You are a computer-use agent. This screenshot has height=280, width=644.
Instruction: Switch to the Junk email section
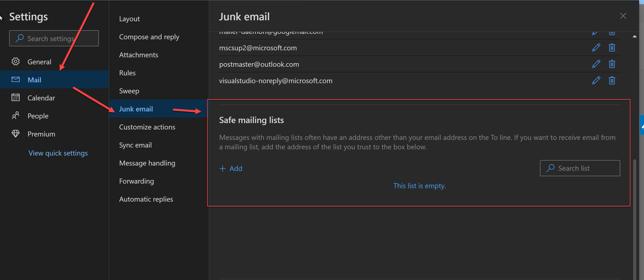tap(136, 109)
